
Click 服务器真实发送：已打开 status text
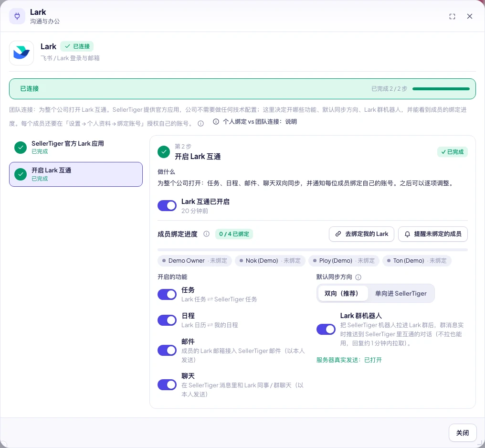pos(349,360)
